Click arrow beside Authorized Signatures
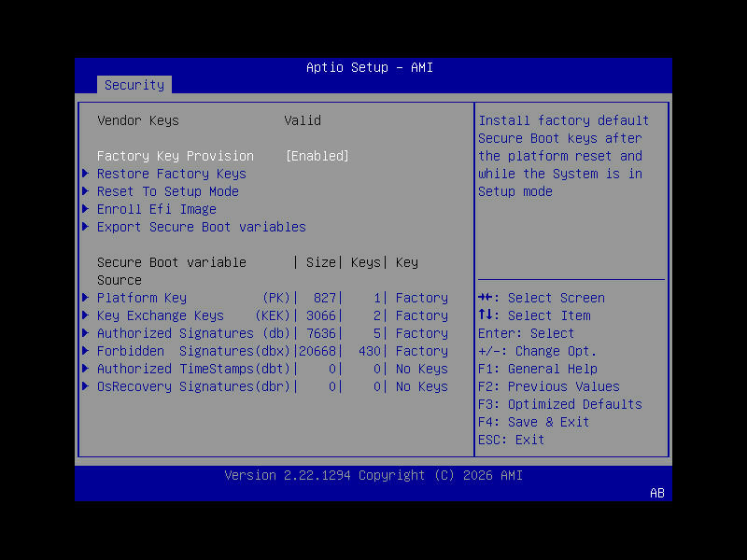This screenshot has width=747, height=560. tap(86, 333)
